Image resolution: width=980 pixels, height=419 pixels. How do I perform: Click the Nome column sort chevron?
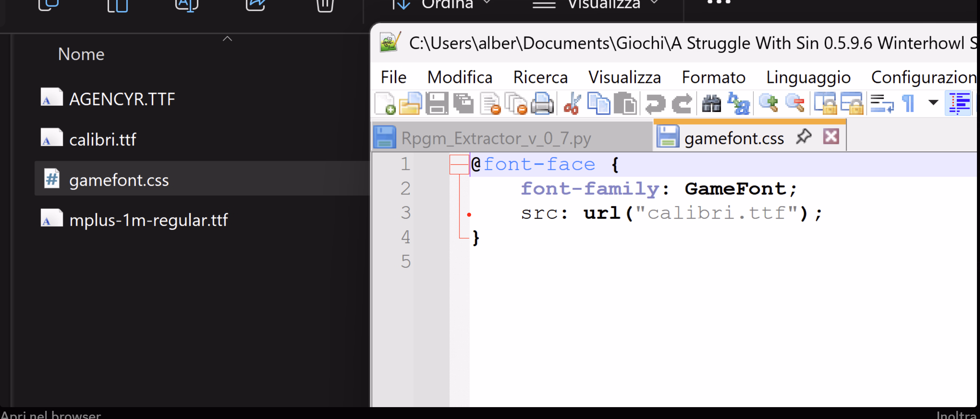(227, 39)
